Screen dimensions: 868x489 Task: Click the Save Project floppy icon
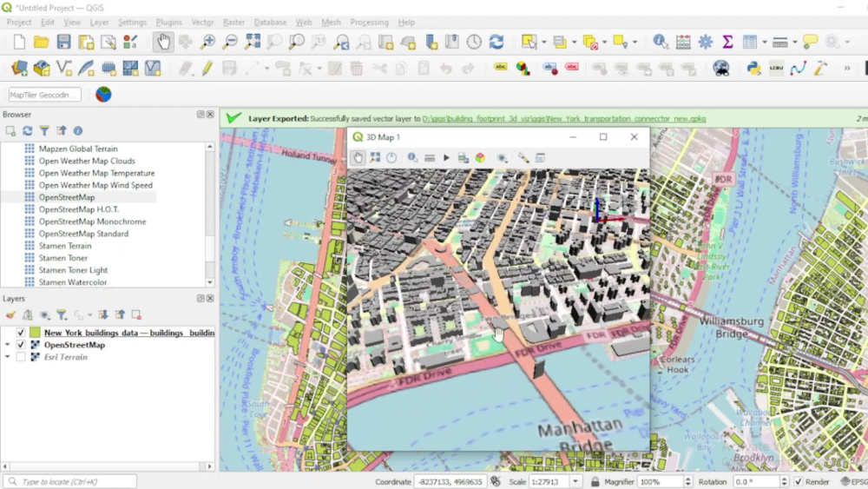(x=63, y=42)
